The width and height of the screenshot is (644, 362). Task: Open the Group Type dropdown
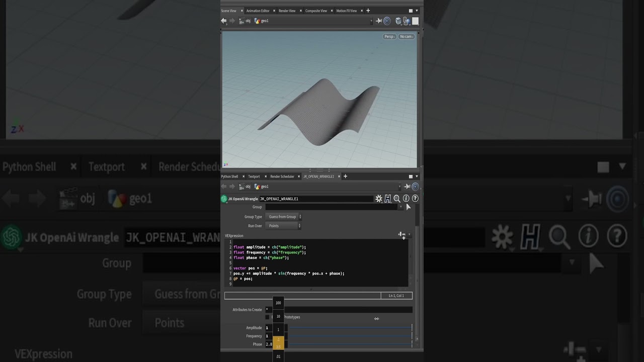pyautogui.click(x=284, y=217)
